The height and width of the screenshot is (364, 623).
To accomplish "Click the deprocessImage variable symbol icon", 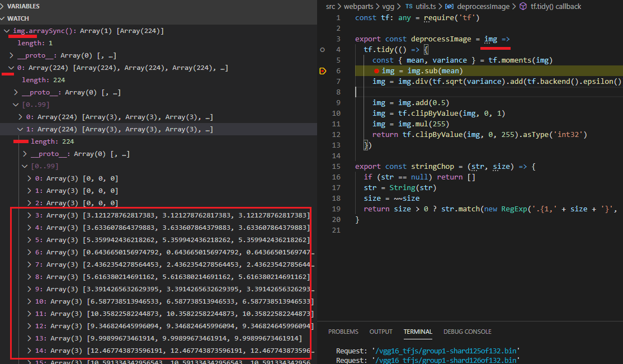I will (450, 6).
